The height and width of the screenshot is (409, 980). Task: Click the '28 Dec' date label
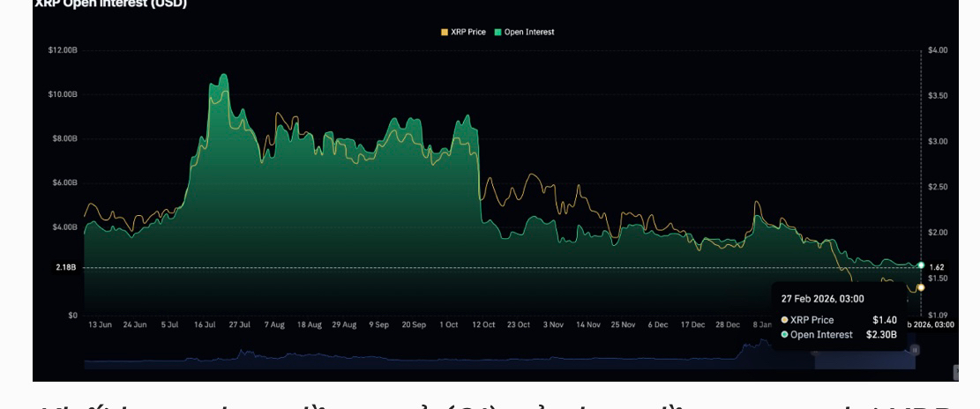tap(728, 325)
